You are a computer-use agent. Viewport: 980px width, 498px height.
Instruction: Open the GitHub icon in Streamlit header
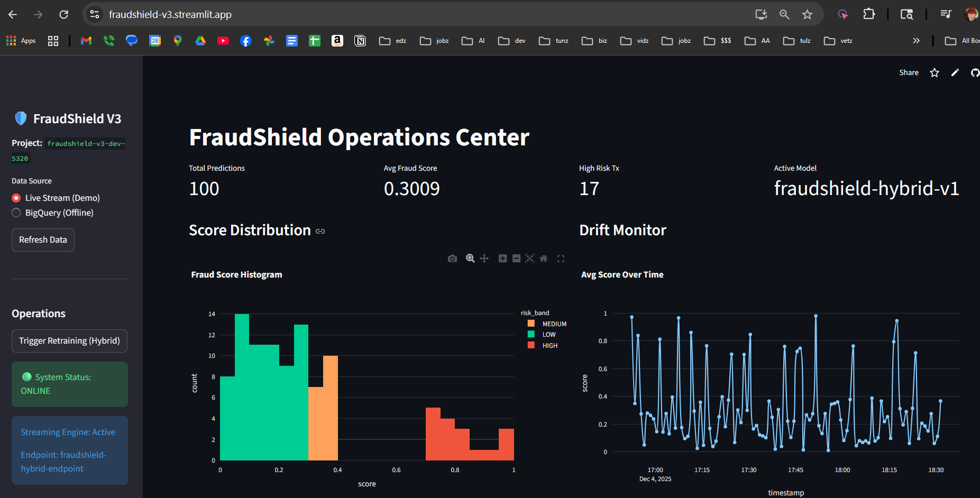click(975, 72)
